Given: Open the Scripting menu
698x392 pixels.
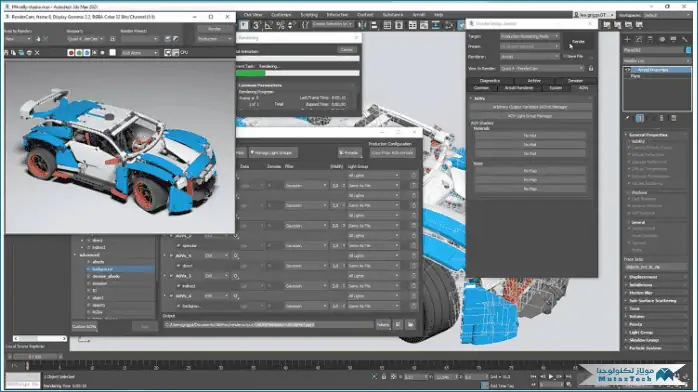Looking at the screenshot, I should [x=309, y=15].
